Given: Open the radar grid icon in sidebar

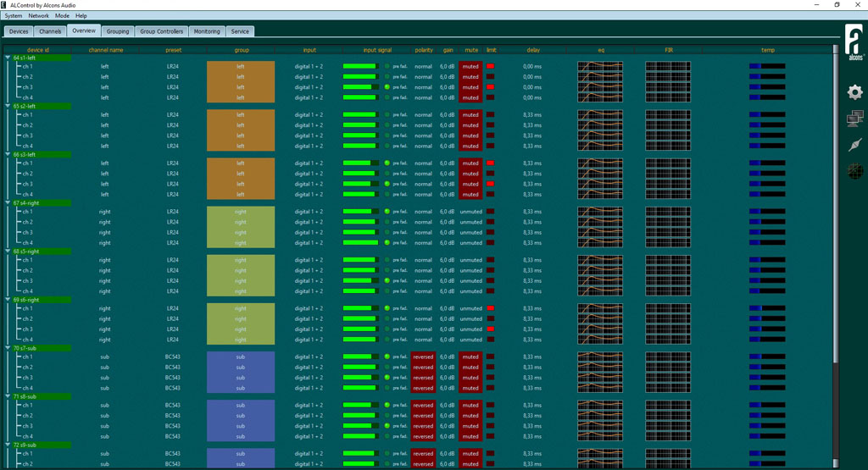Looking at the screenshot, I should [x=854, y=171].
